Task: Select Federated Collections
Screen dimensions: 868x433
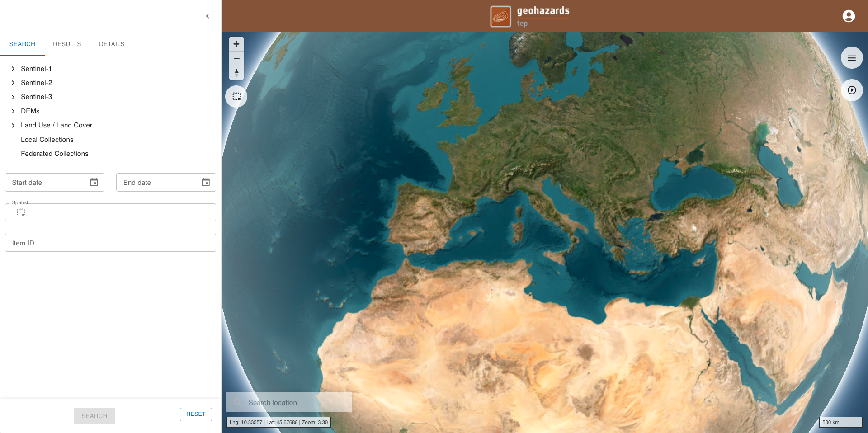Action: coord(55,154)
